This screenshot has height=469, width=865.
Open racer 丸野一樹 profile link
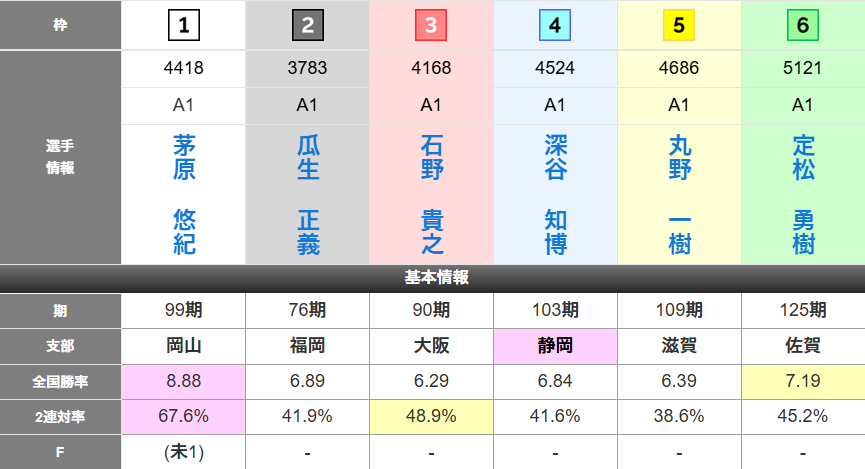[680, 195]
